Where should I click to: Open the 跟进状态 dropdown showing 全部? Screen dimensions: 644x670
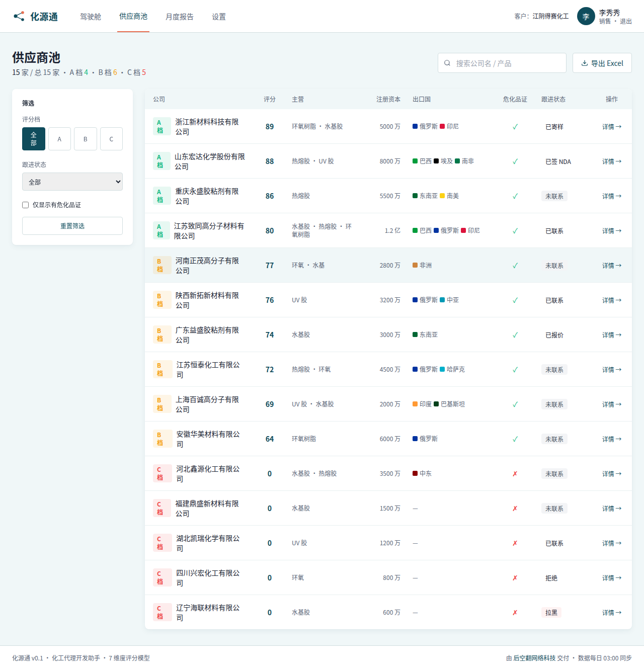pos(72,182)
